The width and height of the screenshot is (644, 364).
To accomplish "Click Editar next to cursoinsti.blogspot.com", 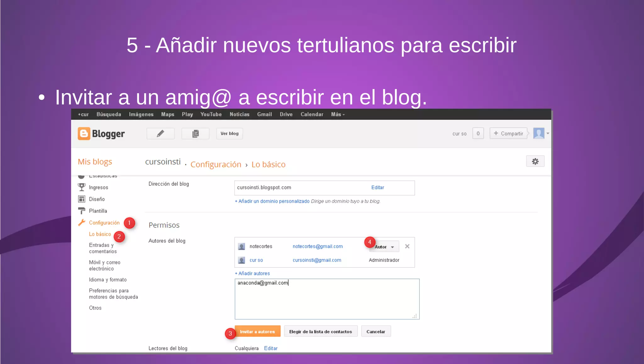I will pyautogui.click(x=378, y=187).
